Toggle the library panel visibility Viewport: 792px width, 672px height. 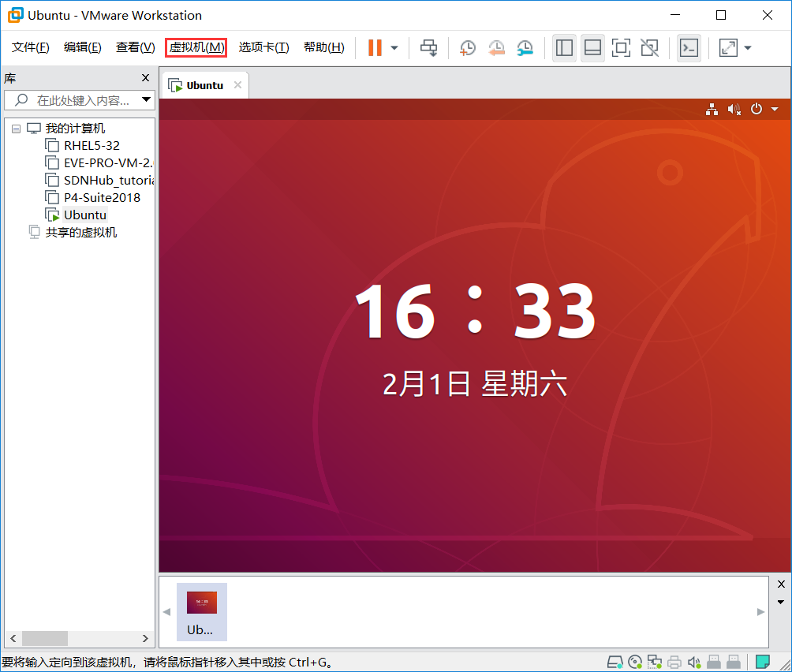(564, 47)
